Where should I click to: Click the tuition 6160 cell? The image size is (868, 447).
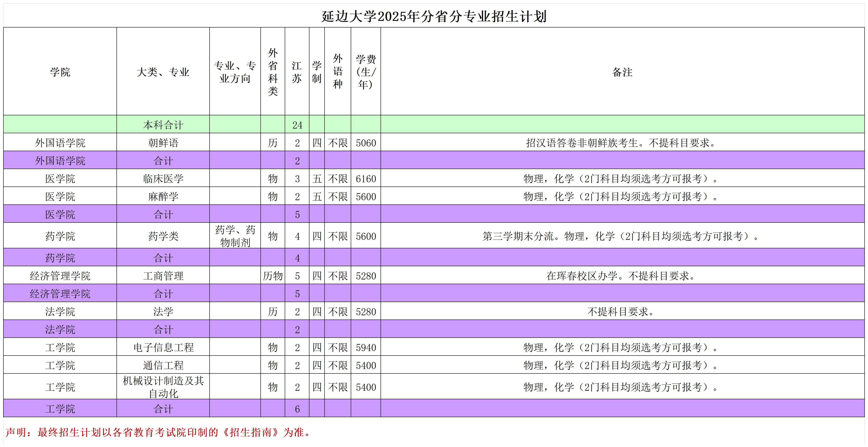[x=366, y=178]
